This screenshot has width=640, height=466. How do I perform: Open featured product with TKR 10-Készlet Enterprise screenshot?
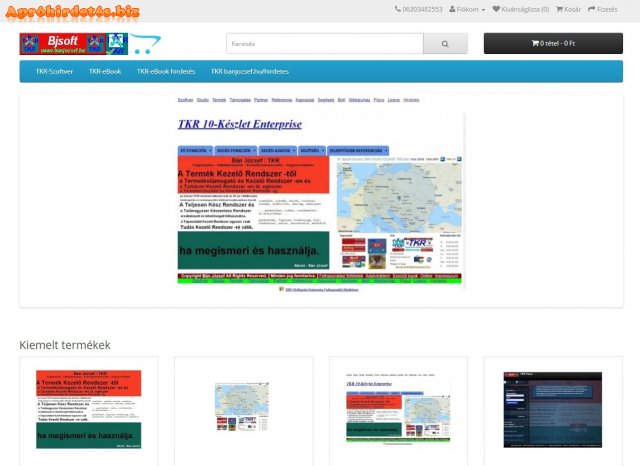398,408
